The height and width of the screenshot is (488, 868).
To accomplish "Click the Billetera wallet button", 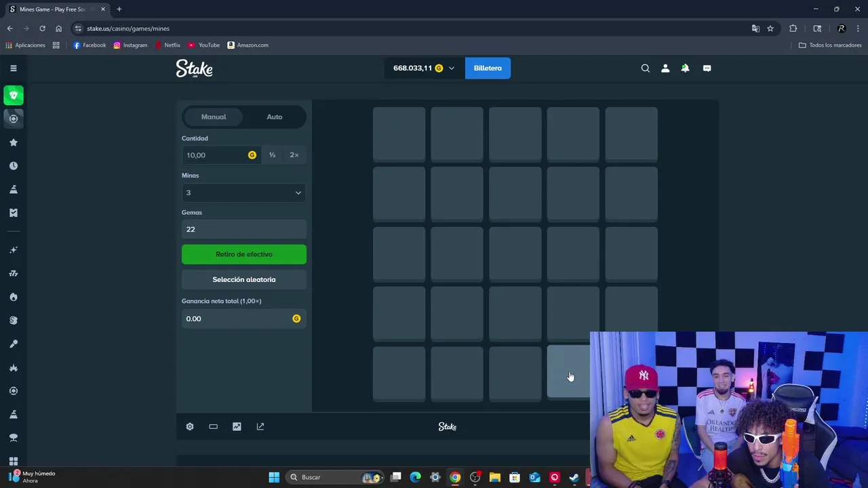I will (x=488, y=68).
